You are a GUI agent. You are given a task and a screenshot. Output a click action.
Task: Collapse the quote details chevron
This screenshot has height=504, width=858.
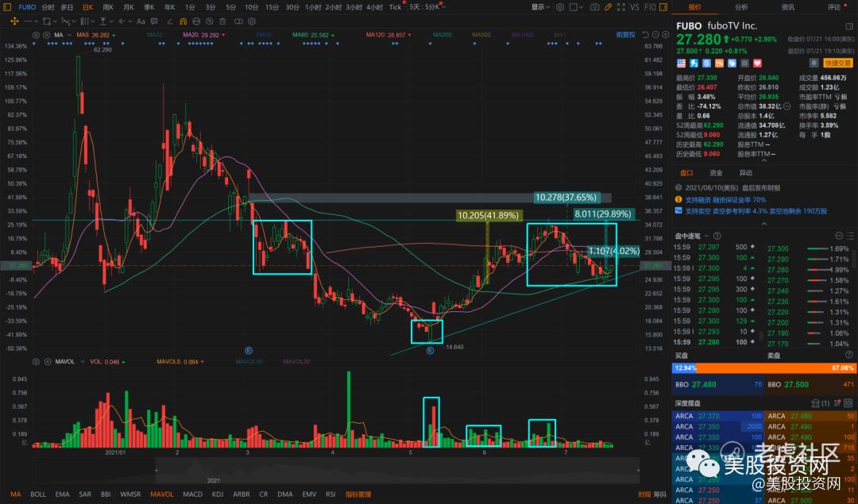[764, 161]
